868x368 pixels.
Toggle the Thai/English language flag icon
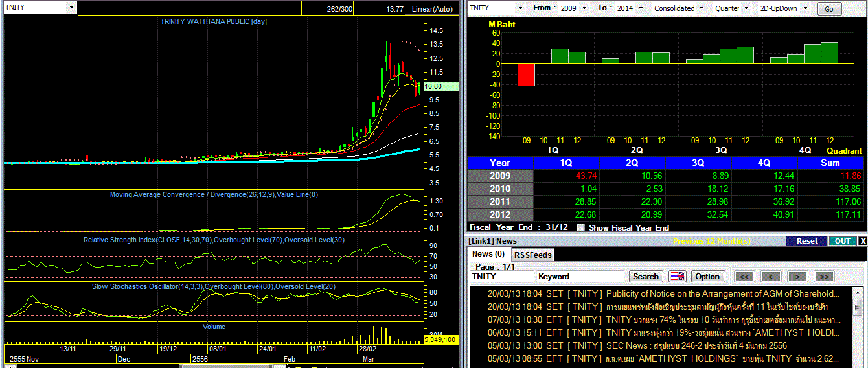coord(677,276)
